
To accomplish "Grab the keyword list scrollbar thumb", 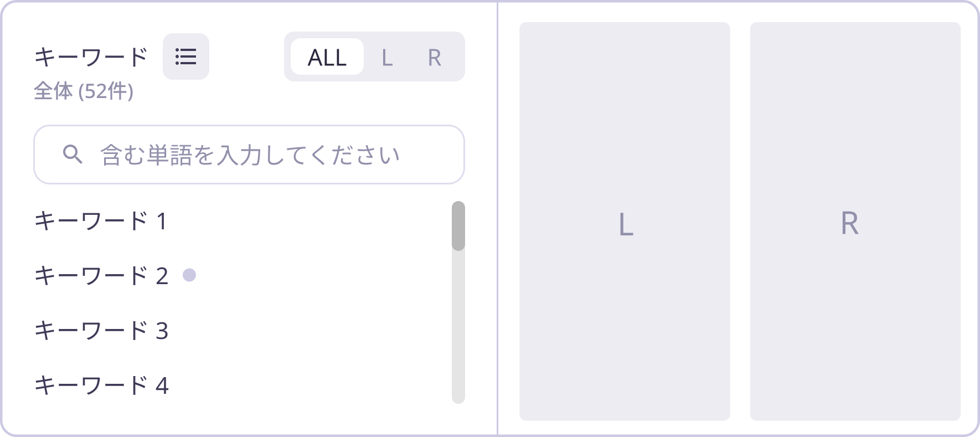I will (x=458, y=225).
